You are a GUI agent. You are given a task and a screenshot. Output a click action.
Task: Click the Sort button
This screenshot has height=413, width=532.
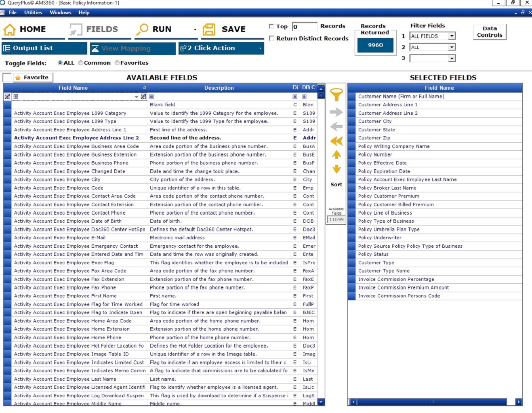click(336, 184)
